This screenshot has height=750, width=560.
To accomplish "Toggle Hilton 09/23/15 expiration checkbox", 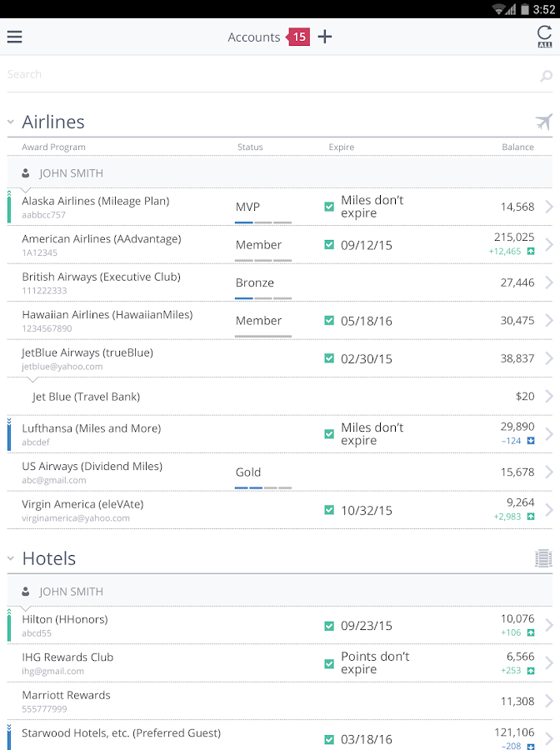I will pyautogui.click(x=329, y=626).
